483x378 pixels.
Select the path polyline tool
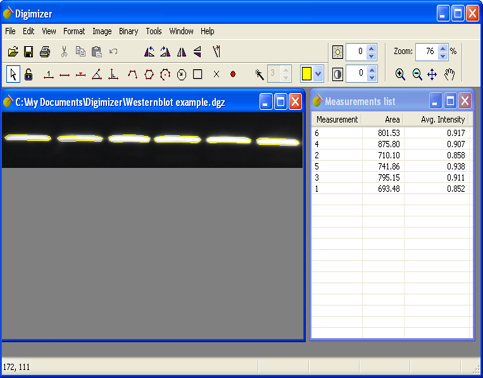click(132, 74)
